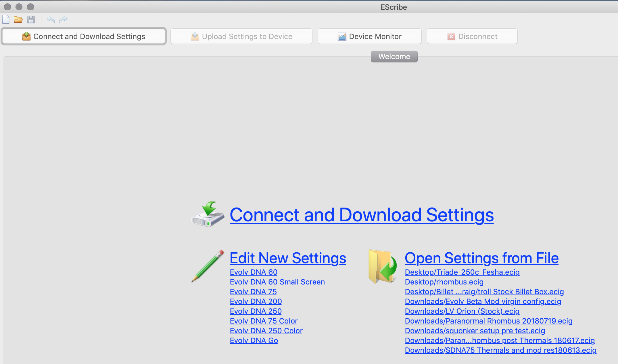Click the large Connect and Download Settings link
Image resolution: width=618 pixels, height=364 pixels.
point(362,215)
